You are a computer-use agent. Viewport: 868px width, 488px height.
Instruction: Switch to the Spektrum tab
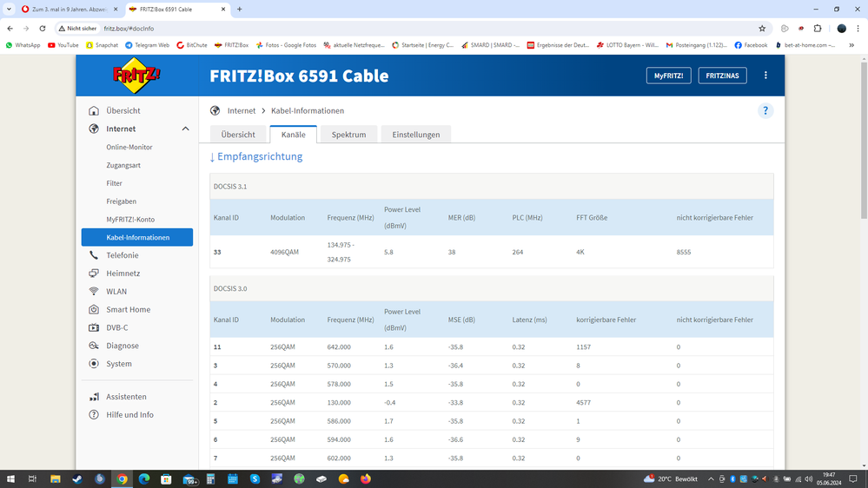point(348,135)
